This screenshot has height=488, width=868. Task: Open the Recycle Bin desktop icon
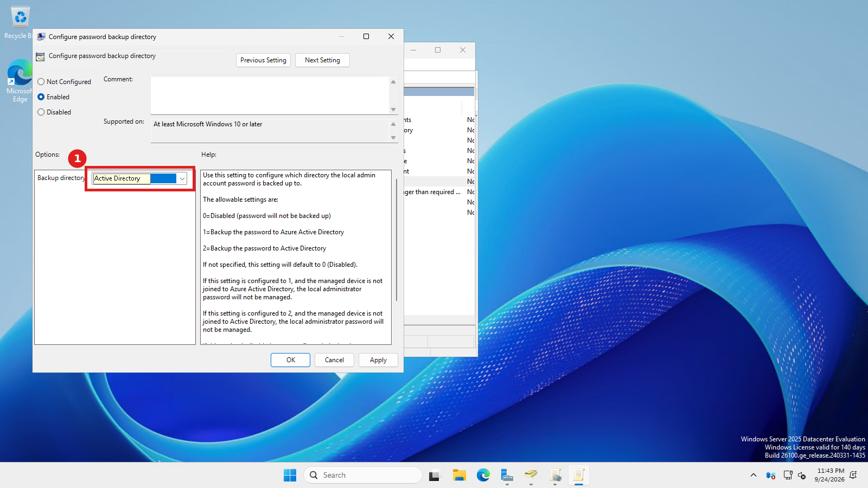coord(20,23)
